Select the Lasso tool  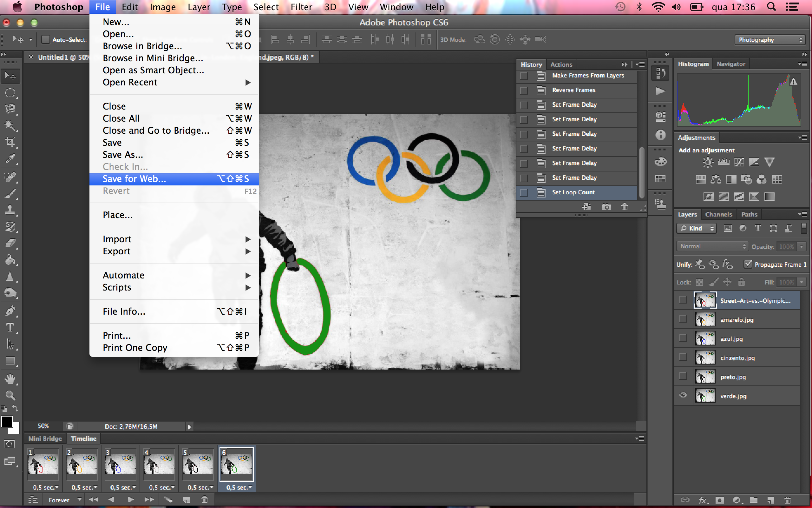(10, 110)
